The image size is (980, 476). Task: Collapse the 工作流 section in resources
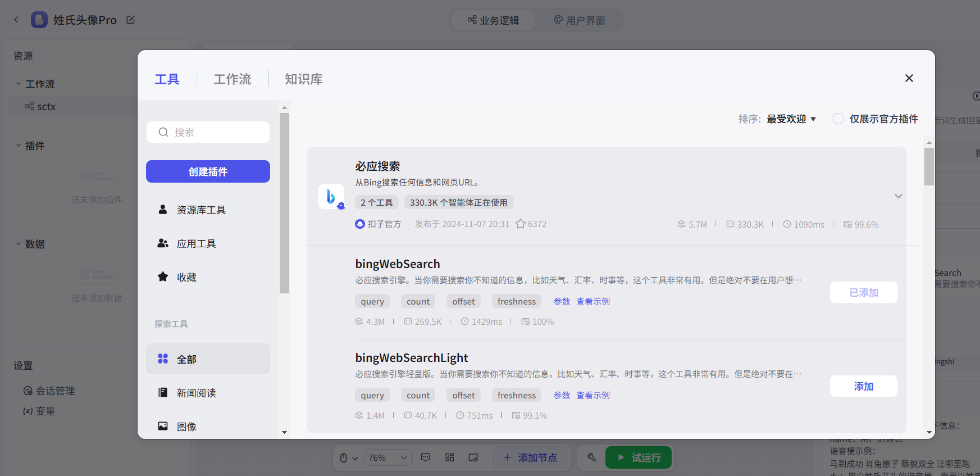[x=19, y=84]
